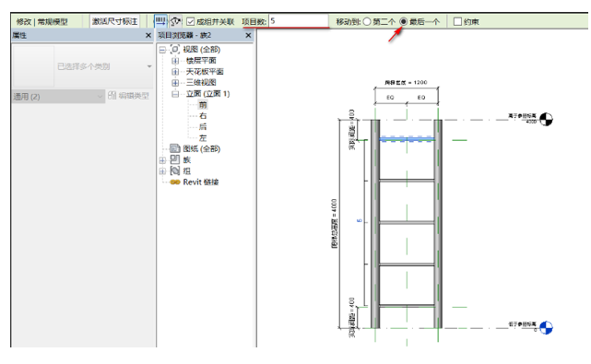
Task: Click the right EQ dimension label
Action: coord(421,98)
